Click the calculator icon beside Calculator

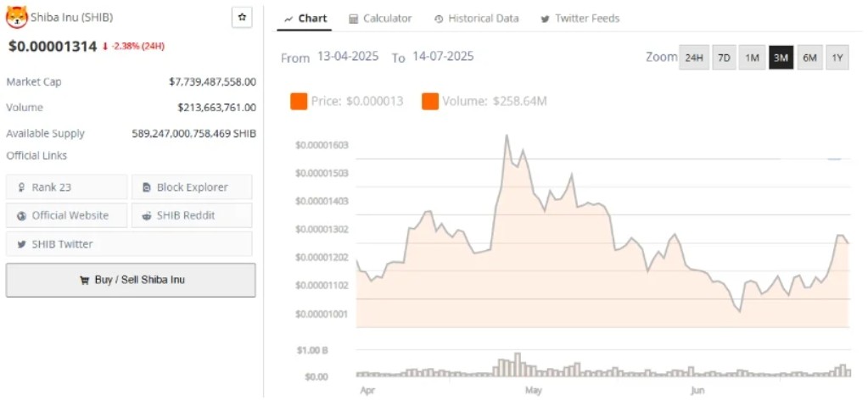click(353, 19)
